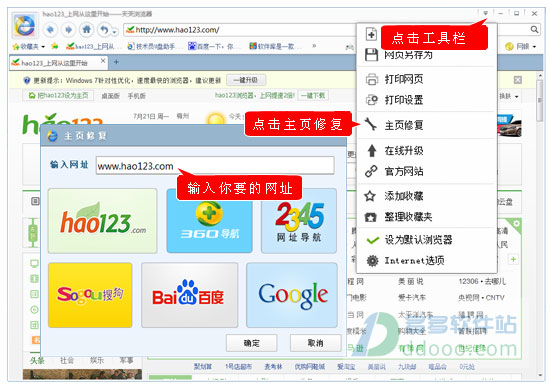Go to home page via house icon
Screen dimensions: 550x389
[x=87, y=29]
